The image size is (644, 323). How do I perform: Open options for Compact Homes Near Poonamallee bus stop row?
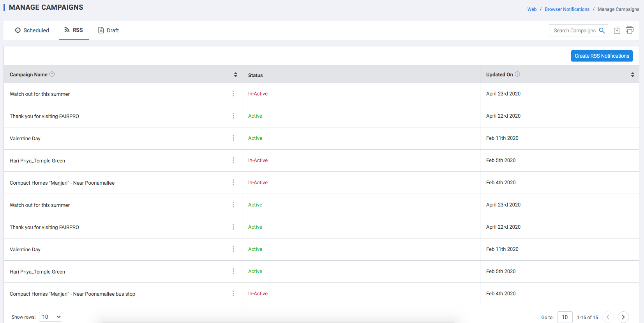[x=233, y=293]
